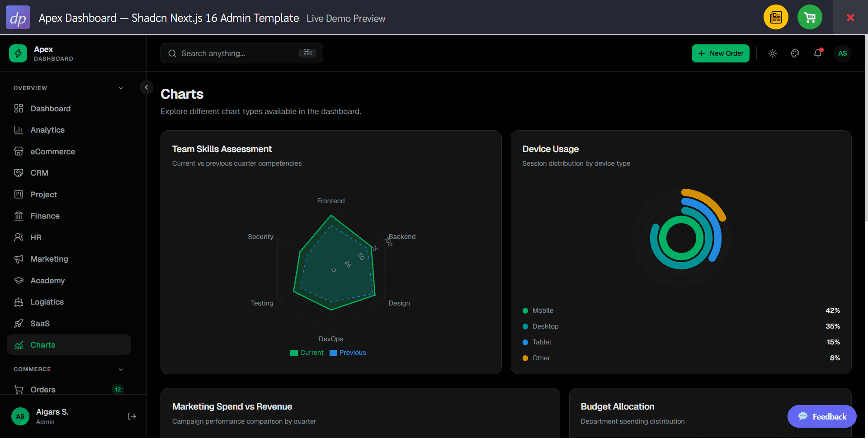
Task: Click the Orders shopping cart icon
Action: point(19,389)
